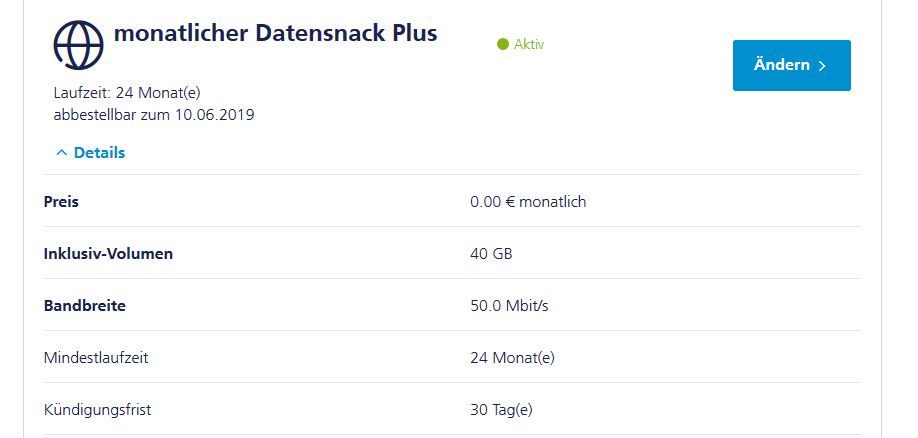Image resolution: width=918 pixels, height=438 pixels.
Task: Click the 40 GB volume value
Action: [x=491, y=254]
